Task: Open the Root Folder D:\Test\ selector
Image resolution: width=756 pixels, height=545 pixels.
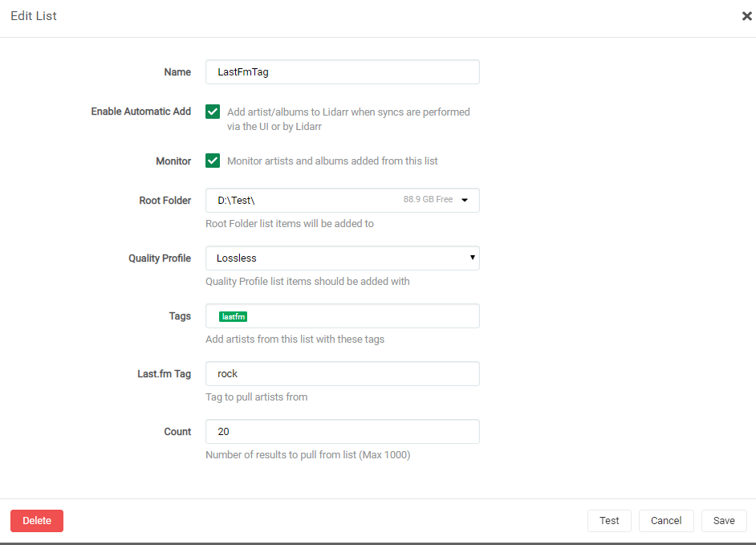Action: pyautogui.click(x=321, y=200)
